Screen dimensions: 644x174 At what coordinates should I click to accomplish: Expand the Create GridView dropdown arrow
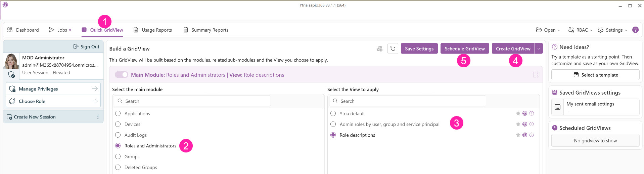click(539, 49)
